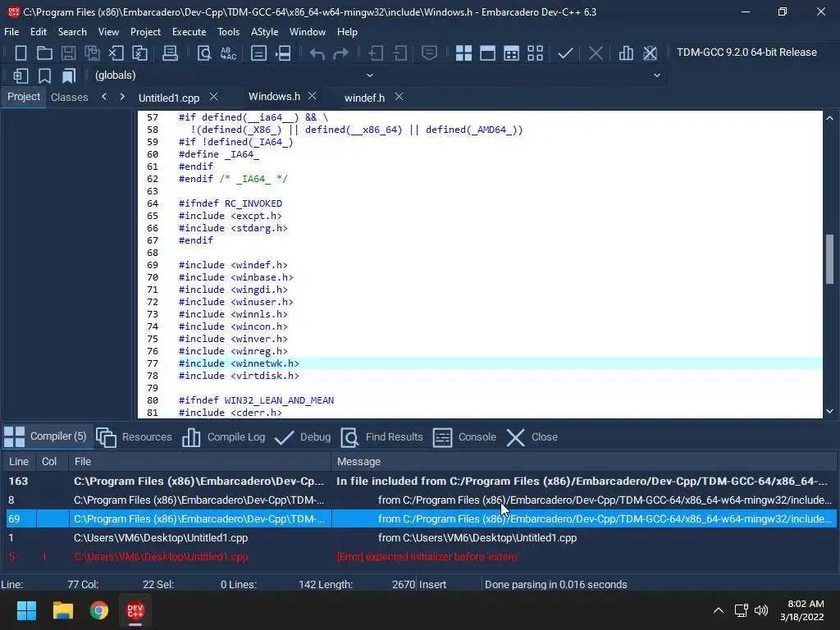Open the Search menu
The width and height of the screenshot is (840, 630).
pos(72,32)
